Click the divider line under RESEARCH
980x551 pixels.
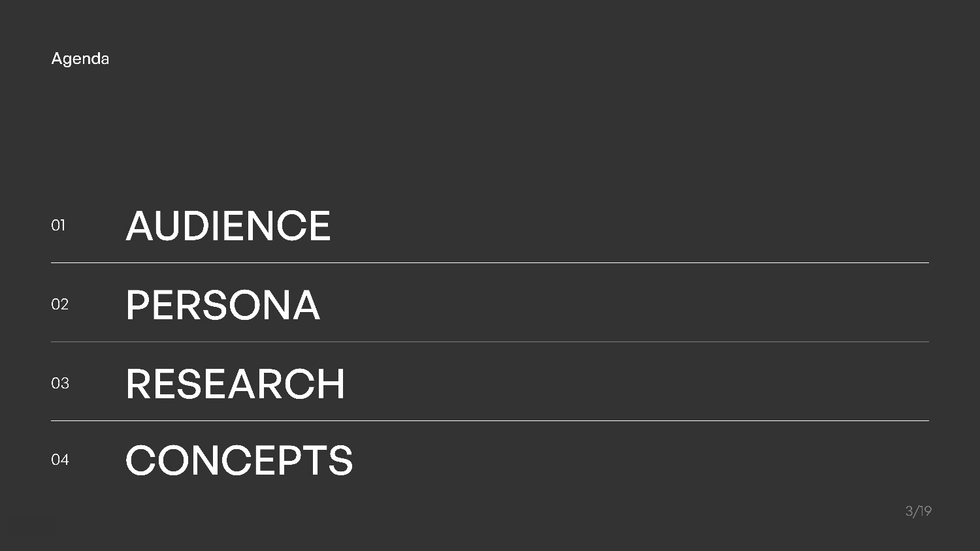coord(490,421)
